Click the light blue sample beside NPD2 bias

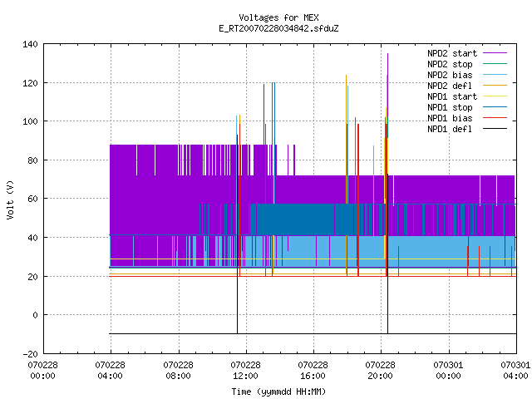[x=495, y=74]
